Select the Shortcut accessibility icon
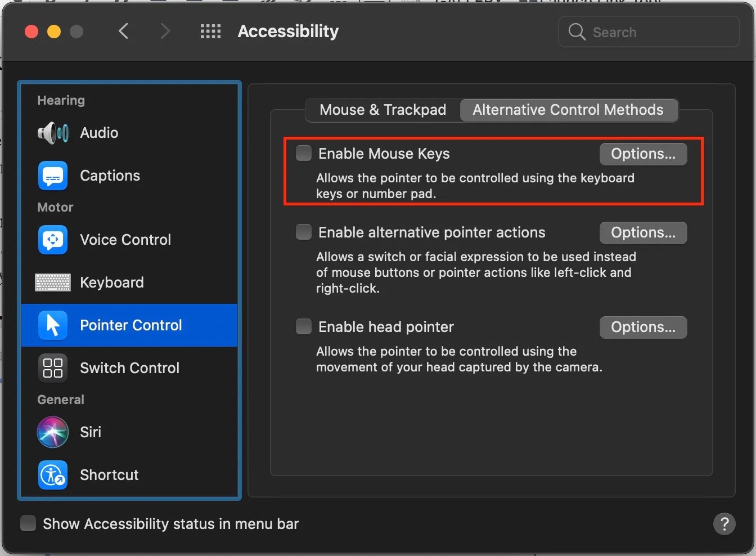 (52, 475)
